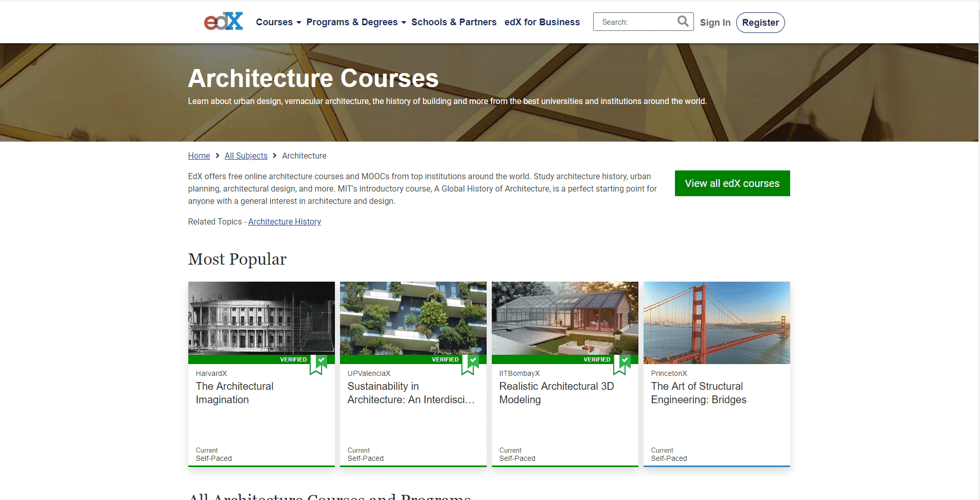The image size is (980, 500).
Task: Click the IITBombayX provider label
Action: tap(520, 373)
